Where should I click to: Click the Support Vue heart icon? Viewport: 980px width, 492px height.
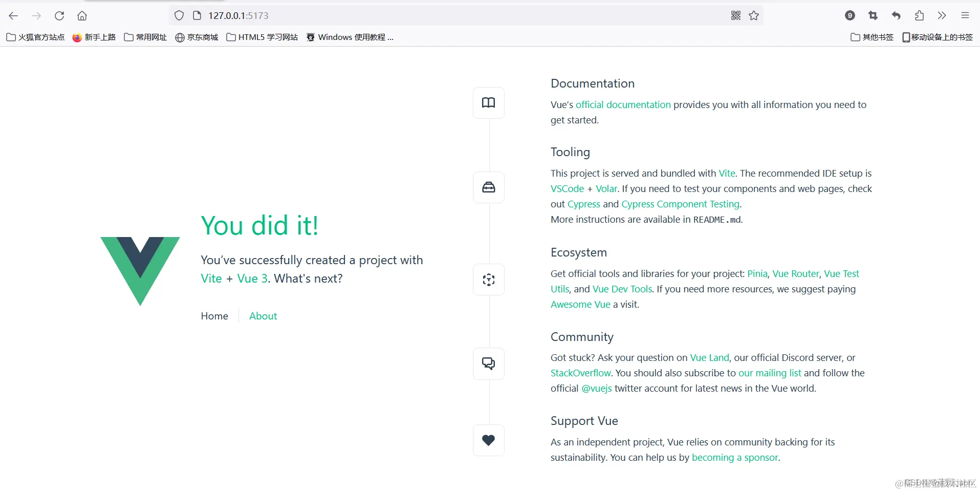489,440
